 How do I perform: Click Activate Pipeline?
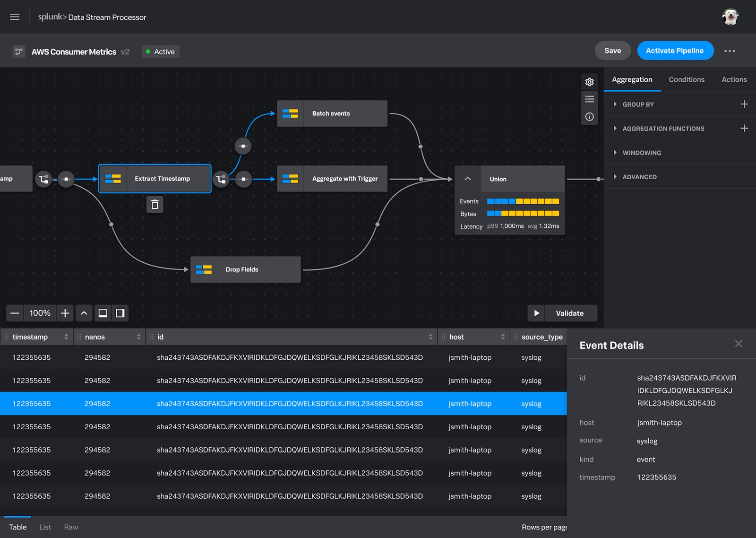[x=675, y=51]
